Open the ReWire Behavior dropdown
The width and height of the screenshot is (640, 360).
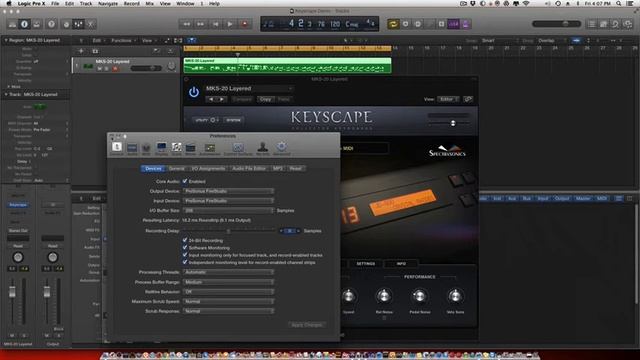pos(228,292)
